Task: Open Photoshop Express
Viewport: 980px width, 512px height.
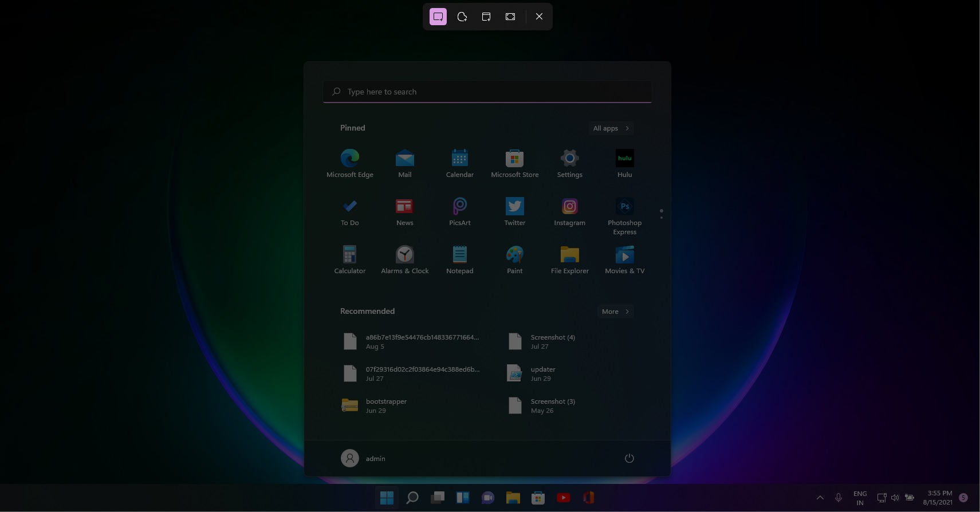Action: click(625, 216)
